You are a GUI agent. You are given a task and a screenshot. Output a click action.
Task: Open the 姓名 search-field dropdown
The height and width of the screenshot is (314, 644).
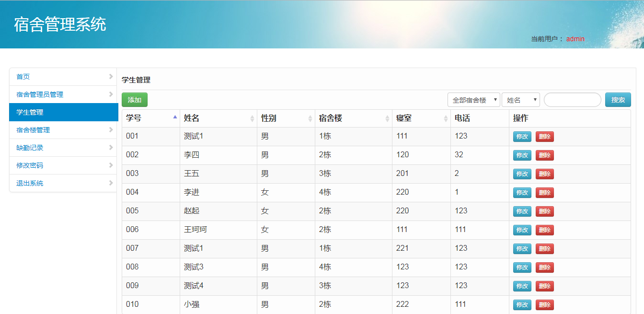tap(520, 100)
